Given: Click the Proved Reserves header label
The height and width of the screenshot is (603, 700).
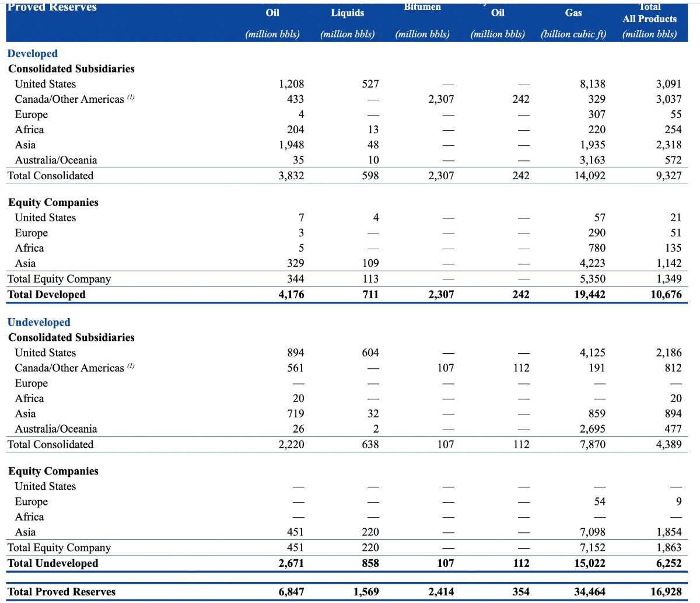Looking at the screenshot, I should (x=52, y=6).
